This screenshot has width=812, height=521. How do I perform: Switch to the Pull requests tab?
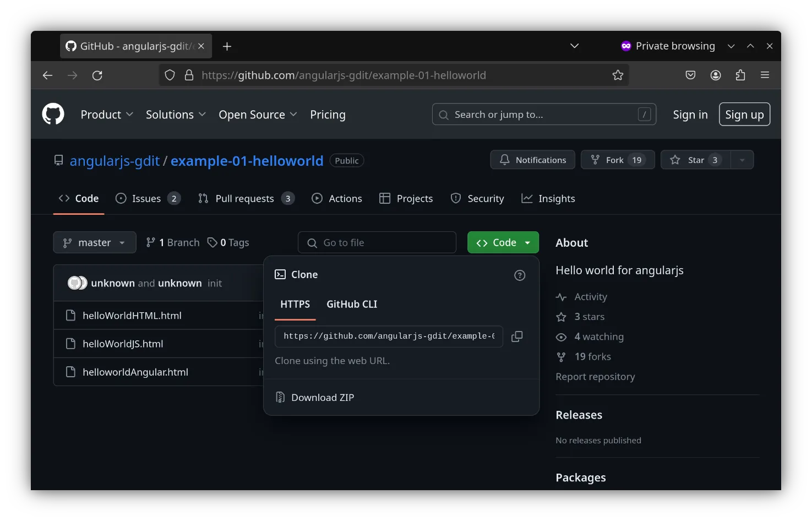246,199
